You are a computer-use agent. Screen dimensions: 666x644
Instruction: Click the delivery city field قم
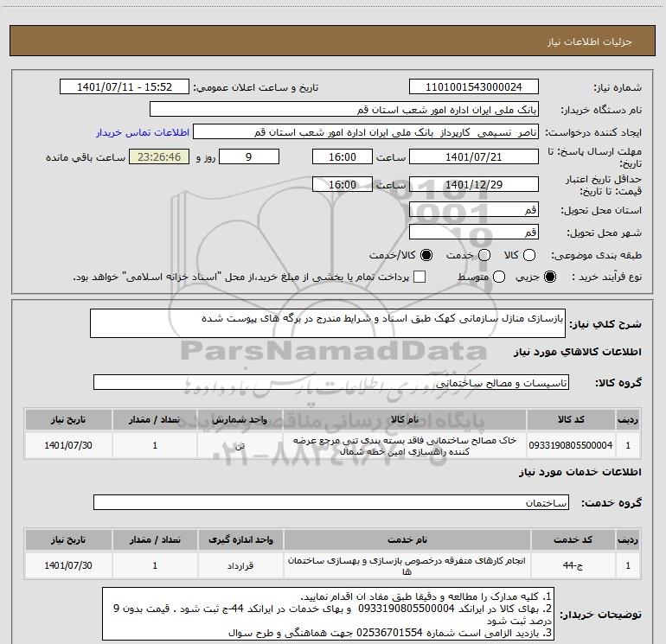pyautogui.click(x=474, y=232)
